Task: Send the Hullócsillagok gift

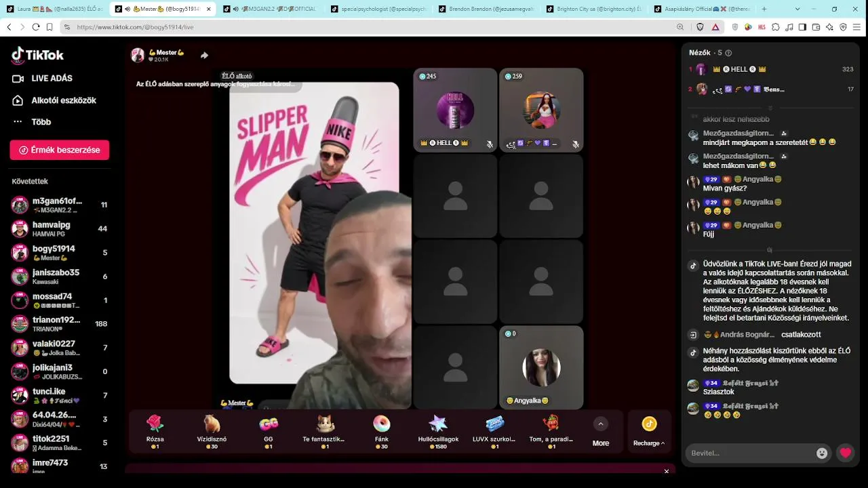Action: pos(438,432)
